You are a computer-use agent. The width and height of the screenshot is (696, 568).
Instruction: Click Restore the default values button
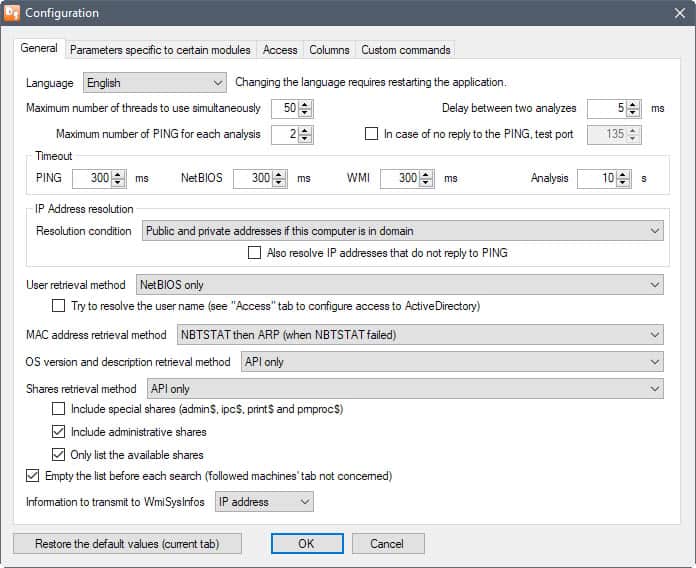pyautogui.click(x=127, y=544)
